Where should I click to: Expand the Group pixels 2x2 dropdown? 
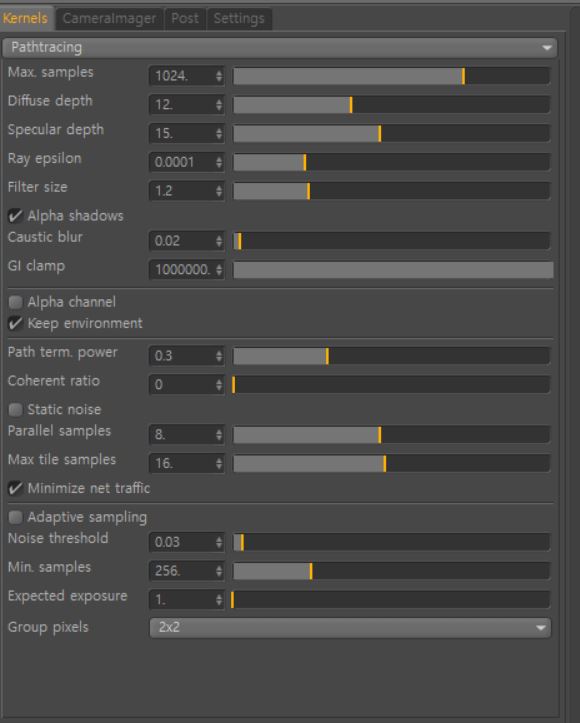350,628
